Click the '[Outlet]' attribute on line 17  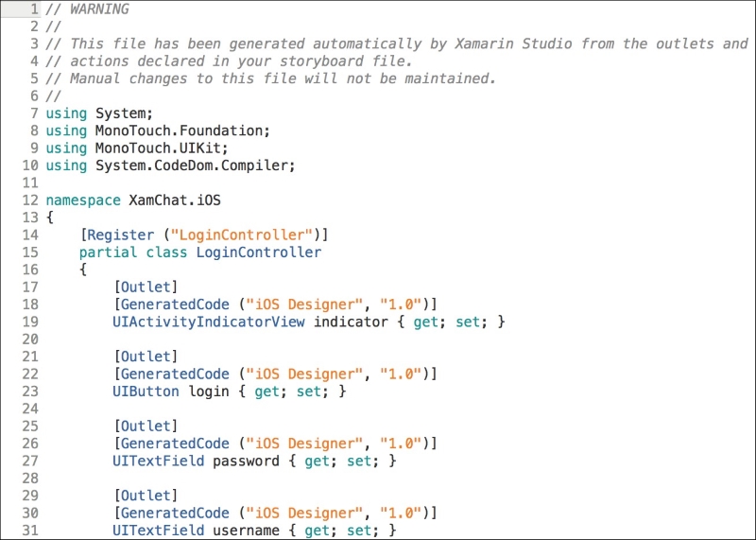[146, 287]
